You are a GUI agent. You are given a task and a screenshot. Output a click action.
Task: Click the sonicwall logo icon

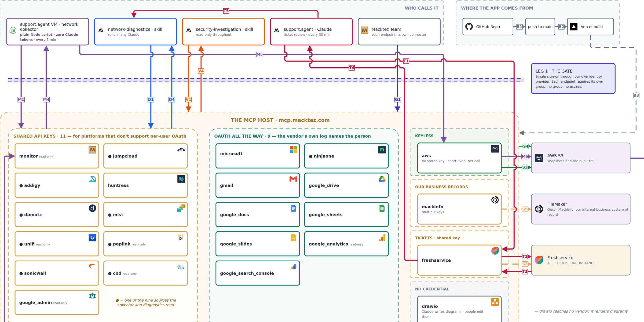pyautogui.click(x=92, y=266)
